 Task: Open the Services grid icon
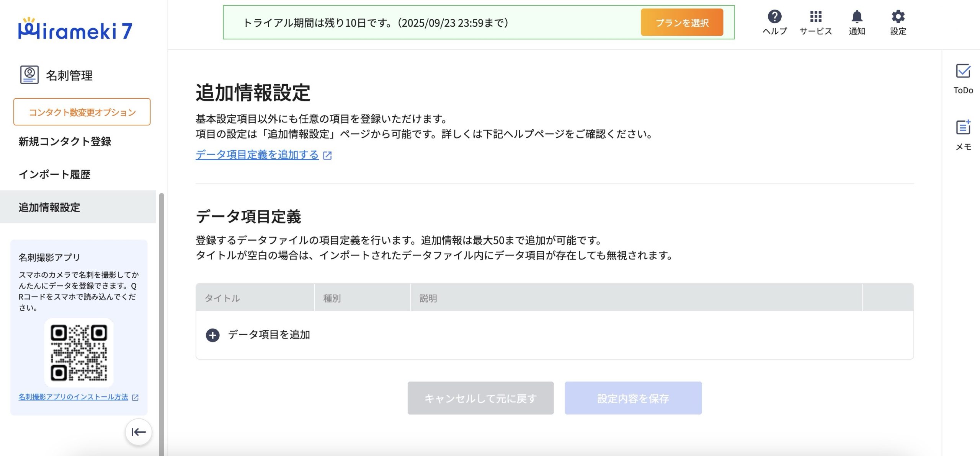tap(815, 17)
